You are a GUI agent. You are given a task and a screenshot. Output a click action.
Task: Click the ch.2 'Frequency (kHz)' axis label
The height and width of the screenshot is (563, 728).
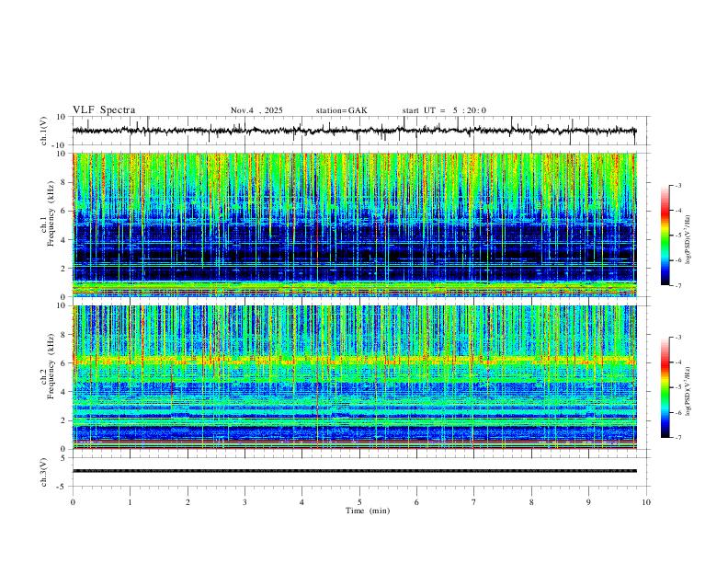[51, 366]
